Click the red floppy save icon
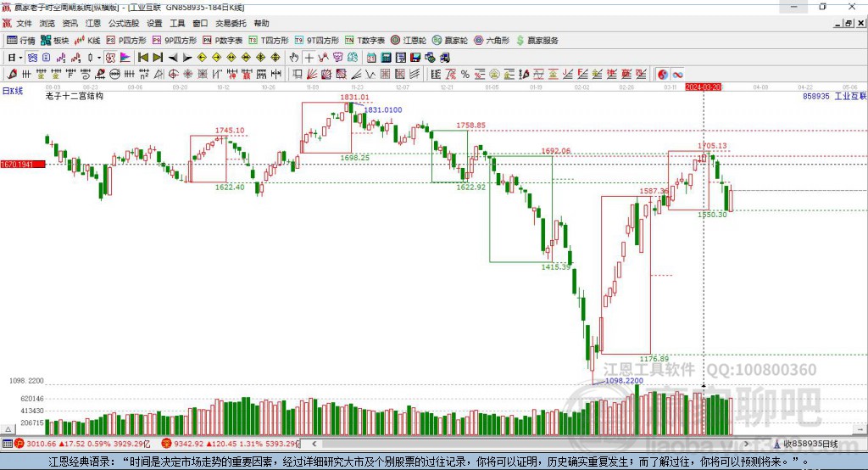868x470 pixels. tap(415, 58)
